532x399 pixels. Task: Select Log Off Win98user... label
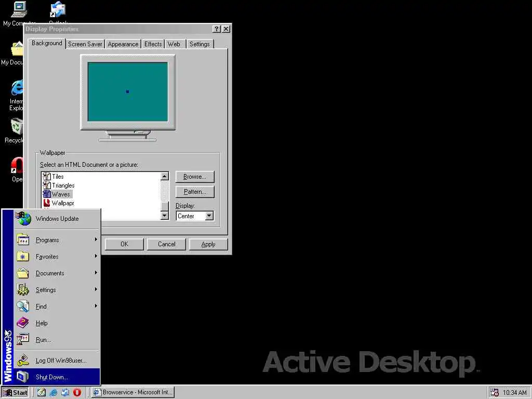[x=61, y=361]
